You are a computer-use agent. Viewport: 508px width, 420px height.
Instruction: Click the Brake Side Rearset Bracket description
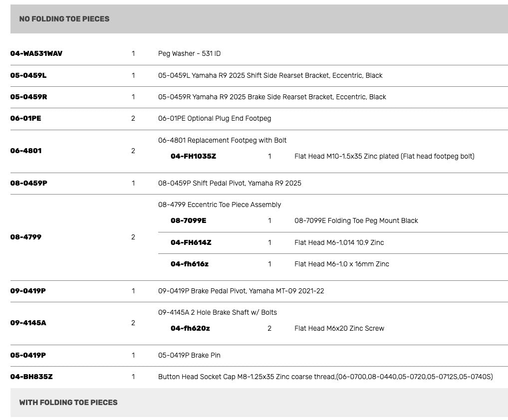272,96
